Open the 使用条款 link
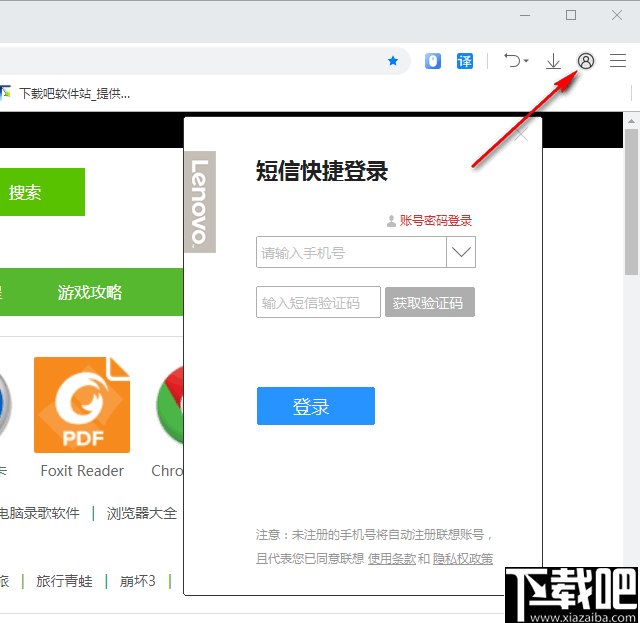The width and height of the screenshot is (640, 623). tap(392, 558)
